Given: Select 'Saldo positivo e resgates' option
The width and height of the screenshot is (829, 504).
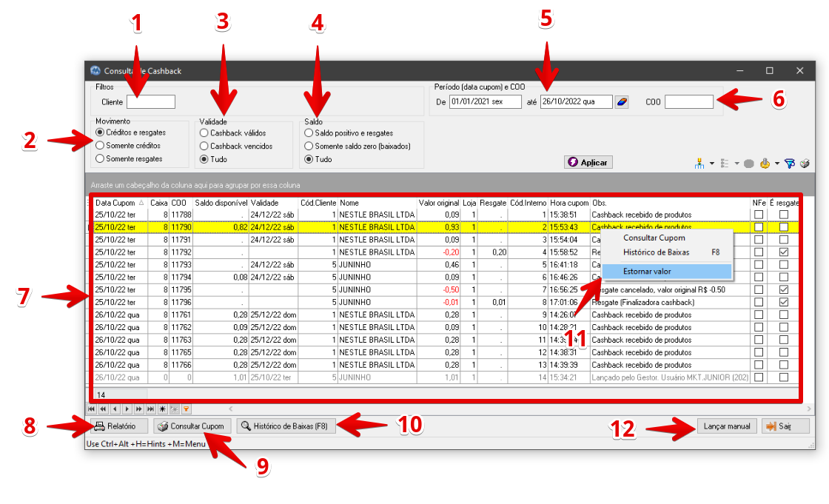Looking at the screenshot, I should 349,132.
